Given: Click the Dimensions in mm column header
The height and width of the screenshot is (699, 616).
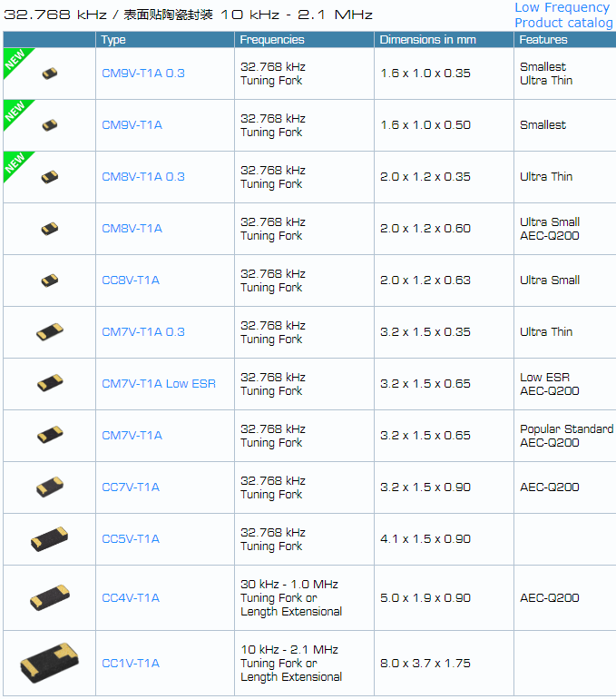Looking at the screenshot, I should pos(427,40).
